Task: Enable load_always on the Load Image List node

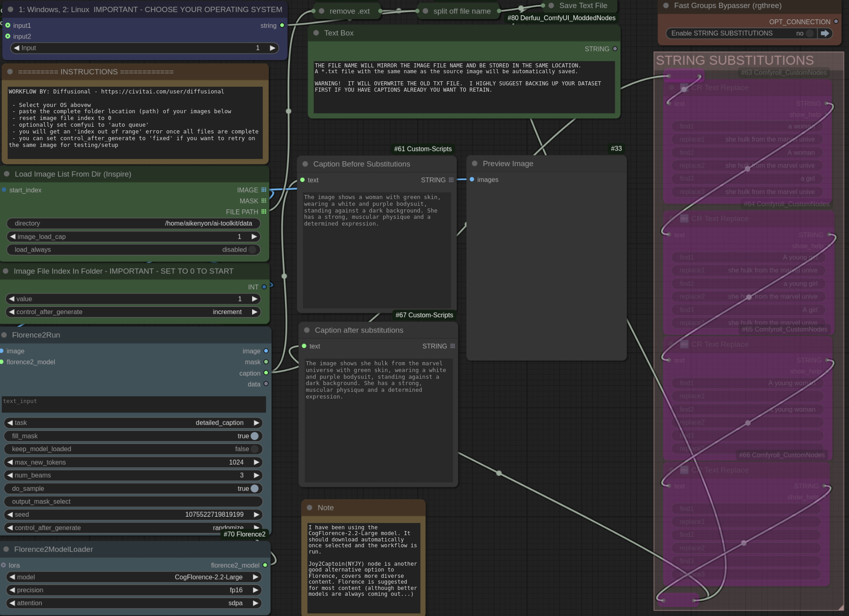Action: tap(252, 250)
